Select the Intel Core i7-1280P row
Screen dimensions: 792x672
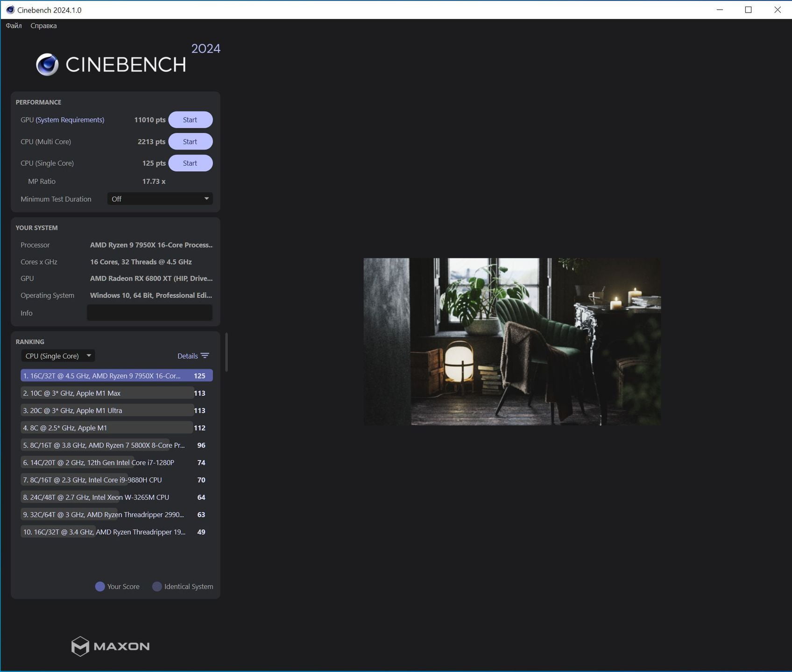point(117,462)
